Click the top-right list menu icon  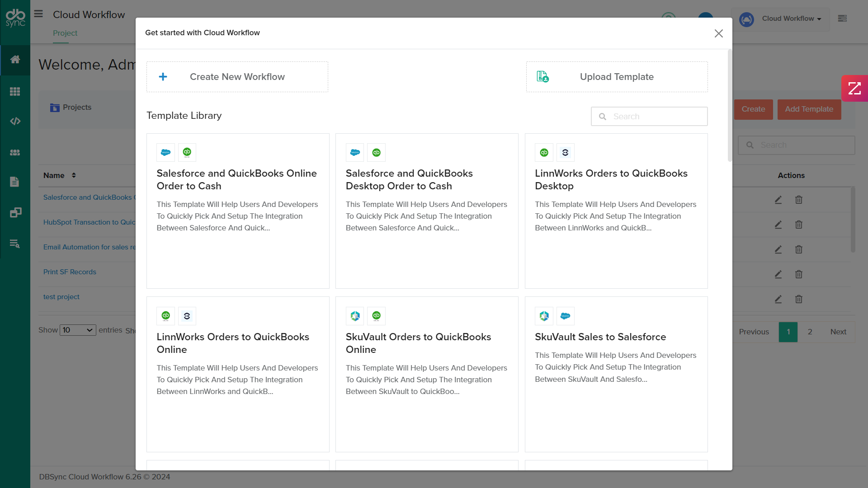[842, 19]
